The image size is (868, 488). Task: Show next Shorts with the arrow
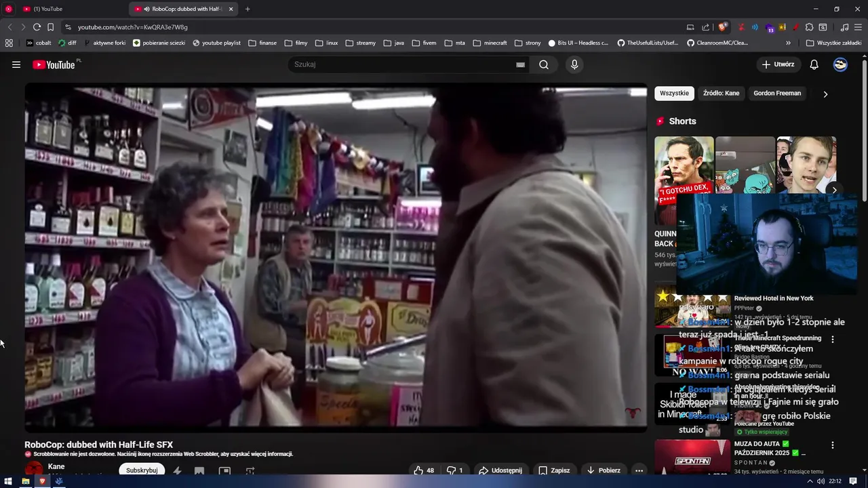[x=834, y=190]
